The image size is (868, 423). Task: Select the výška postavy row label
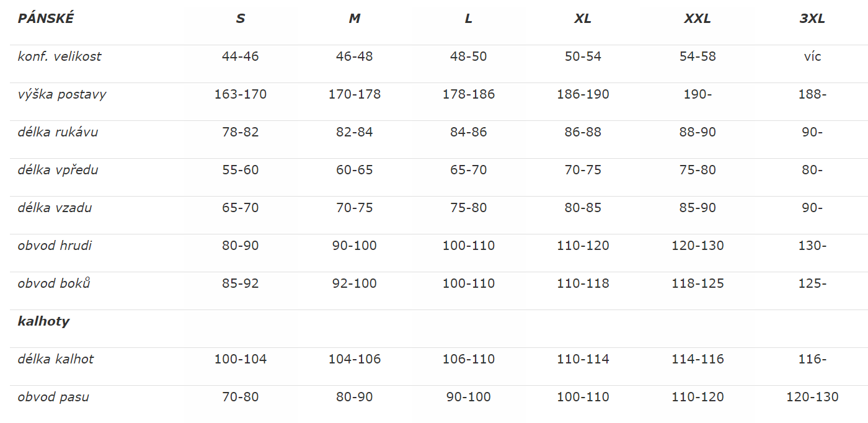62,94
